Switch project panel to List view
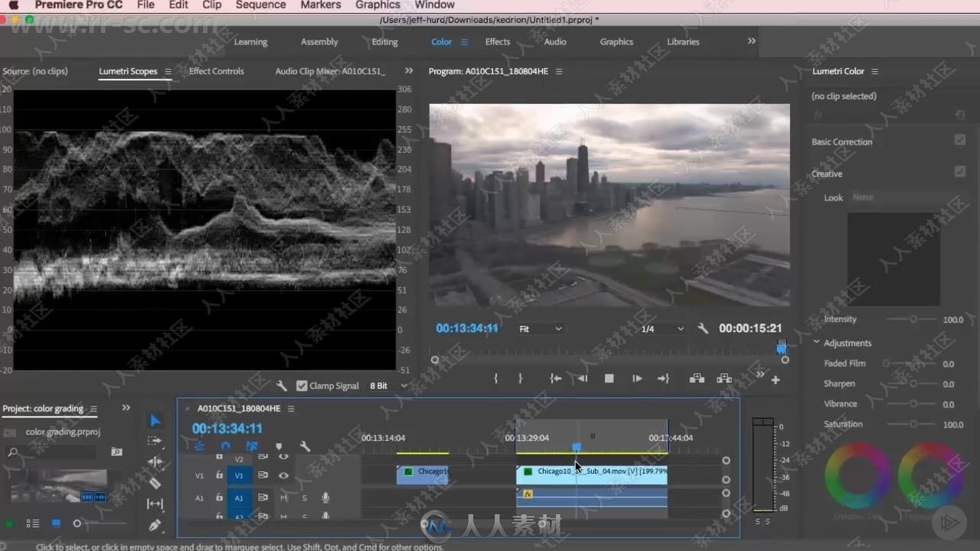Screen dimensions: 980x551 (33, 523)
